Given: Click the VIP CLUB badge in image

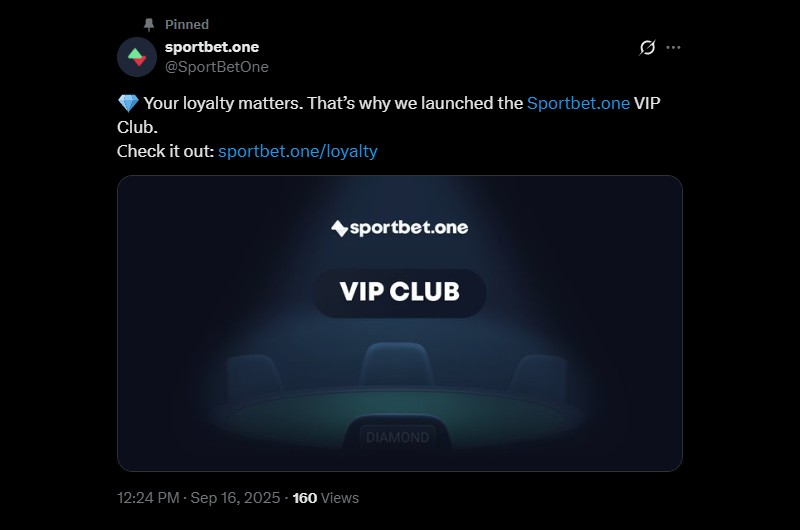Looking at the screenshot, I should point(399,292).
